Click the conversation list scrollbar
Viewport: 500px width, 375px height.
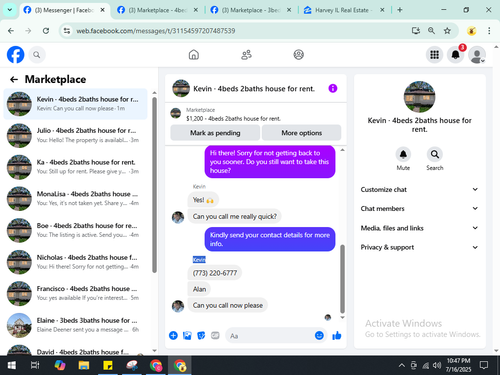(154, 185)
